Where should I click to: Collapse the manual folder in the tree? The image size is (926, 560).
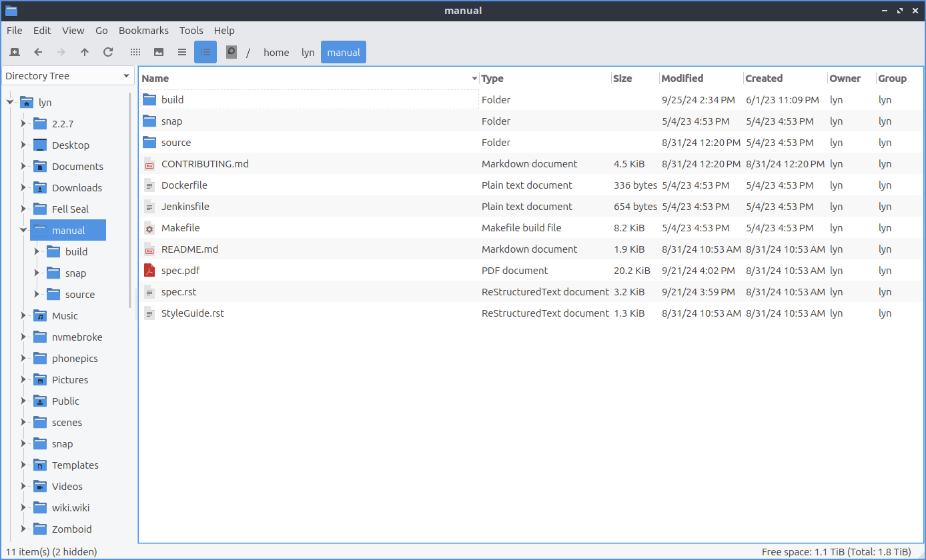coord(23,230)
